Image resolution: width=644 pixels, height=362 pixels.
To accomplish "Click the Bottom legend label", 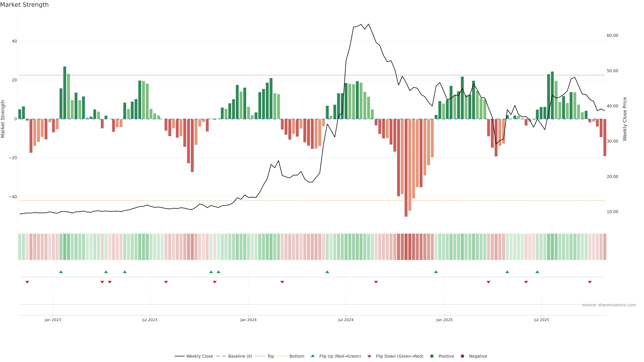I will (x=297, y=356).
